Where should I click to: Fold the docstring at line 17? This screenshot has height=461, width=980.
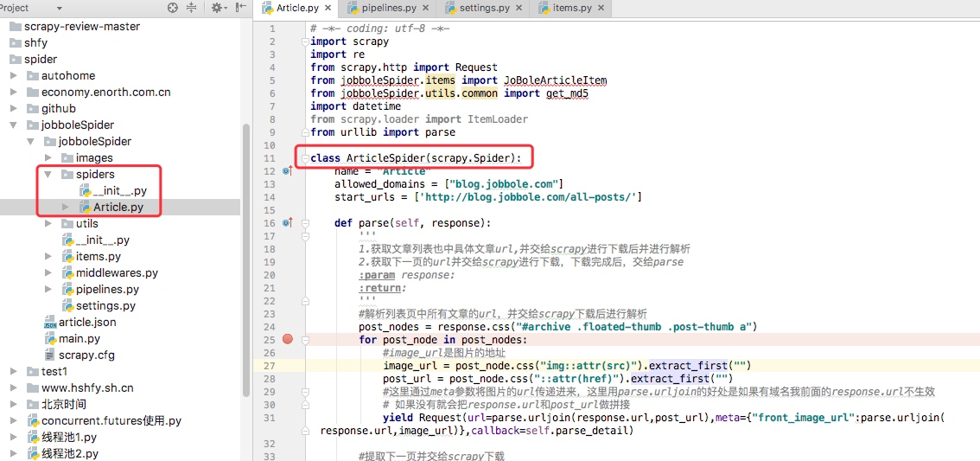click(x=305, y=236)
